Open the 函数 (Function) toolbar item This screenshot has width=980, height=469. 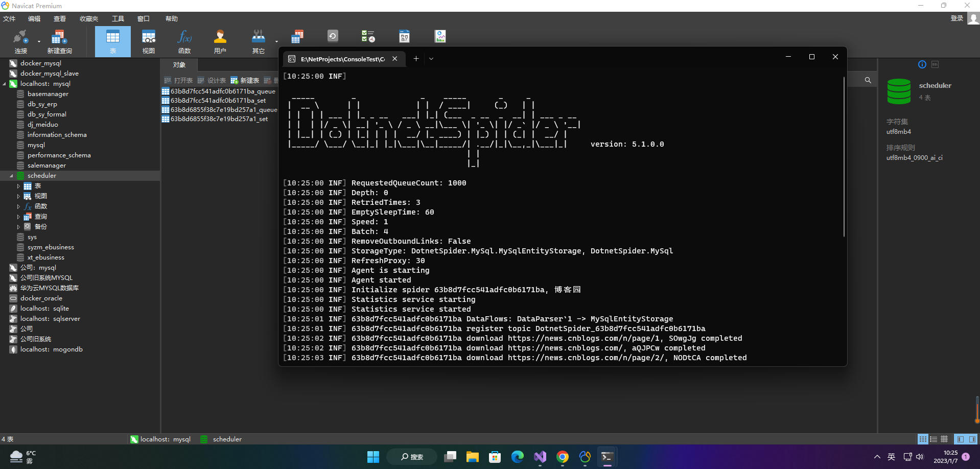pos(184,41)
